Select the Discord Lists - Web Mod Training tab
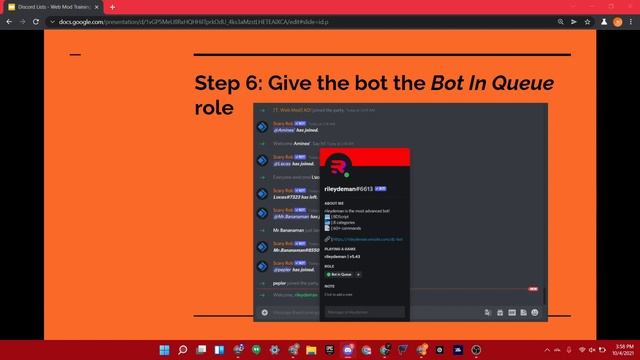 point(53,7)
